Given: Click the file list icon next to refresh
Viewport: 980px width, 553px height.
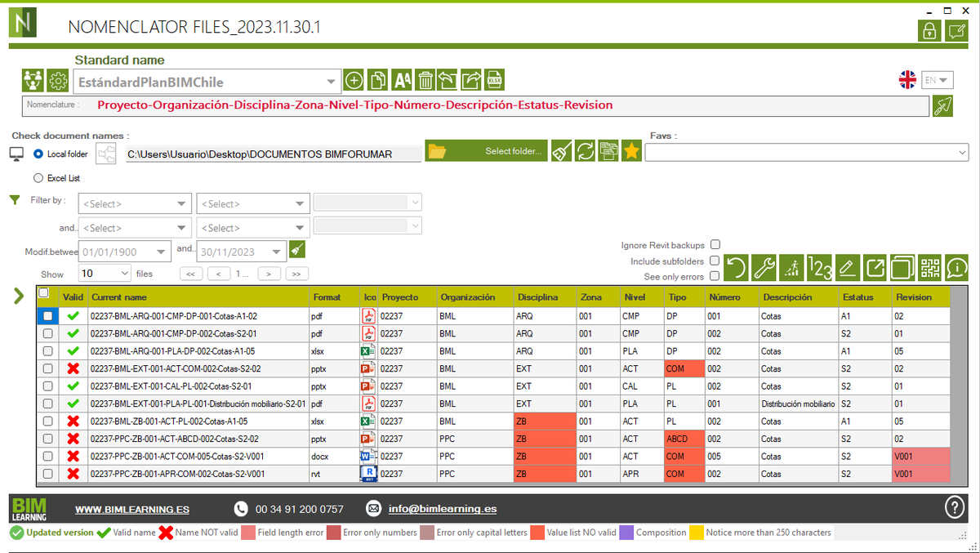Looking at the screenshot, I should pos(608,151).
